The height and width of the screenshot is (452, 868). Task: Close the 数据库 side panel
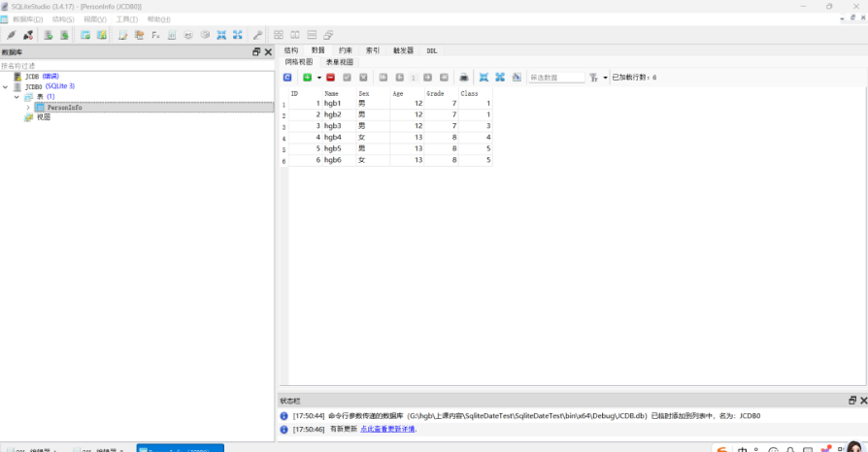tap(268, 51)
